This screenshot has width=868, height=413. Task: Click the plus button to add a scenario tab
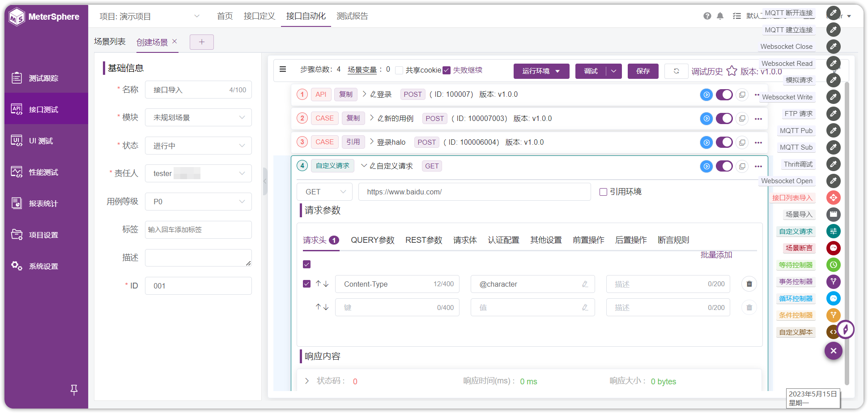[x=202, y=42]
